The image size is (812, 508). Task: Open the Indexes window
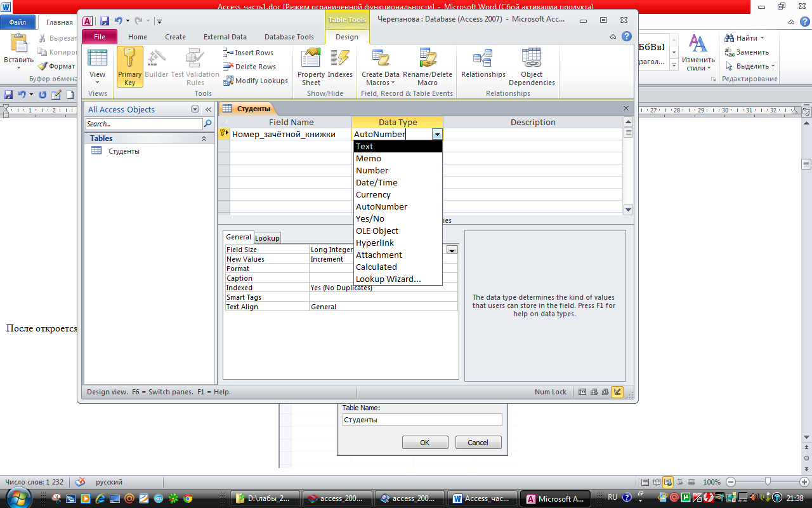coord(340,63)
